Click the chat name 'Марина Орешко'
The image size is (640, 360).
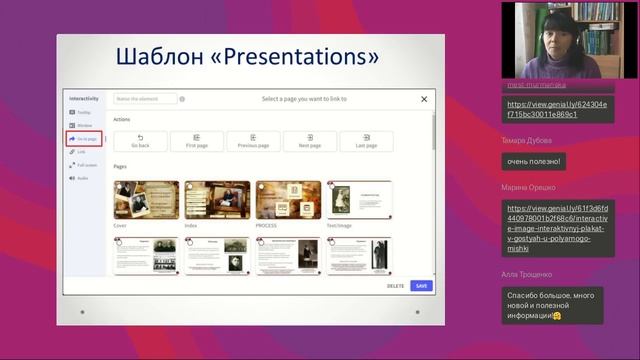point(528,188)
